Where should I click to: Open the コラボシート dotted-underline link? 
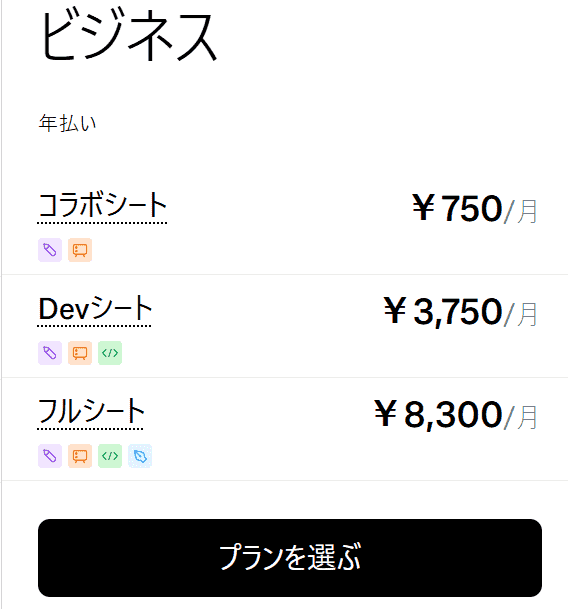102,207
